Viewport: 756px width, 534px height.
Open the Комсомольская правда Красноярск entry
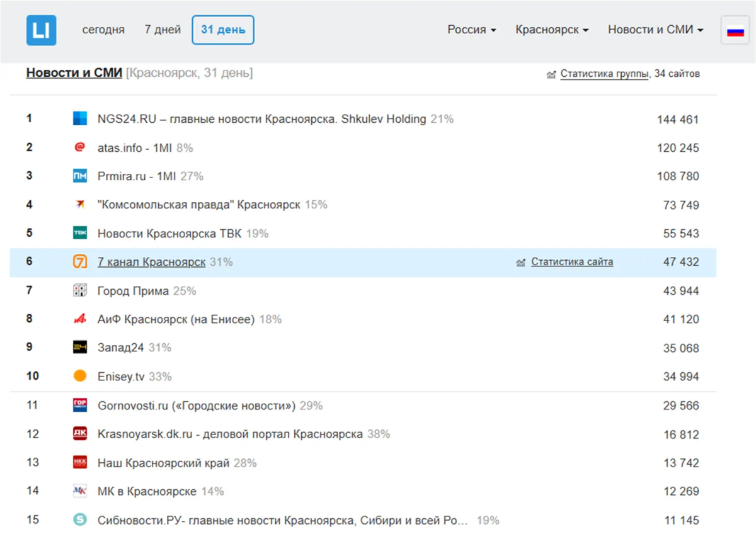199,205
